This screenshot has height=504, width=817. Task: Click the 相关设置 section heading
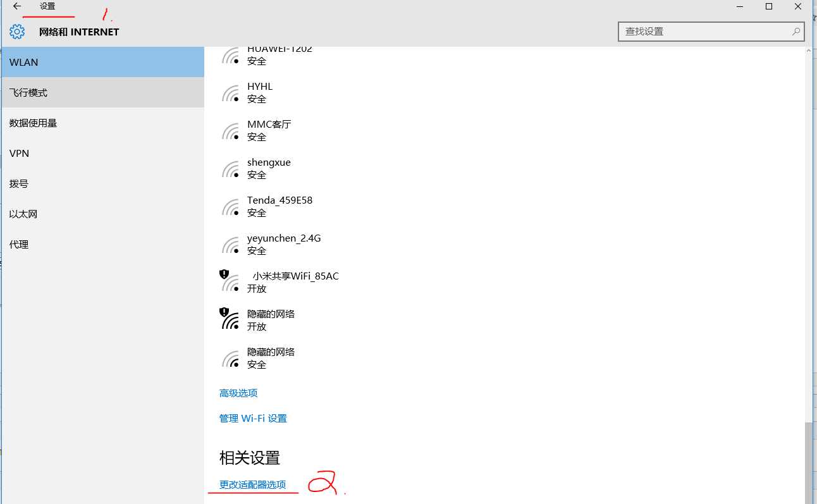(x=250, y=457)
